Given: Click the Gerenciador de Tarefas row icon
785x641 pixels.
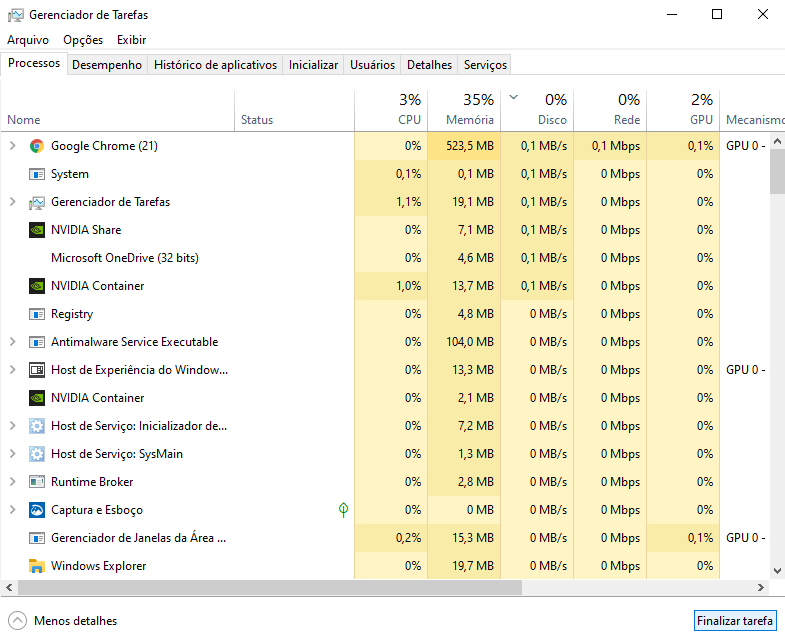Looking at the screenshot, I should 37,202.
